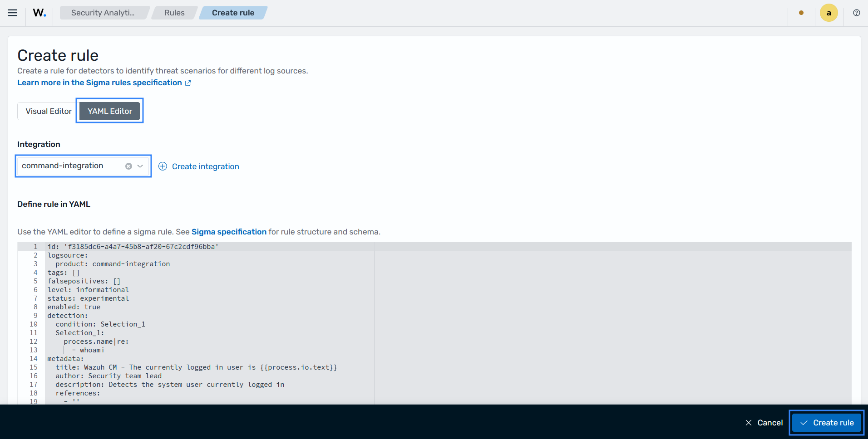
Task: Submit with the Create rule button
Action: tap(827, 423)
